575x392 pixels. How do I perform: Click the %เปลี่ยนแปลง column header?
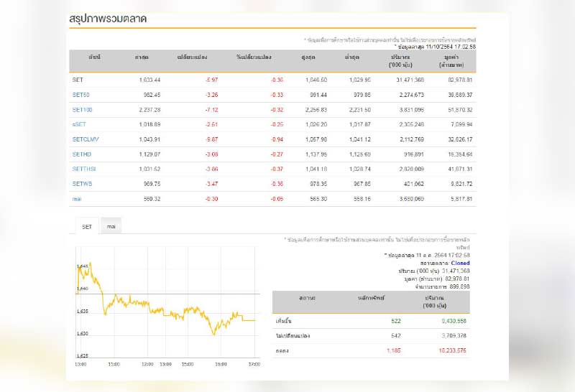click(254, 56)
